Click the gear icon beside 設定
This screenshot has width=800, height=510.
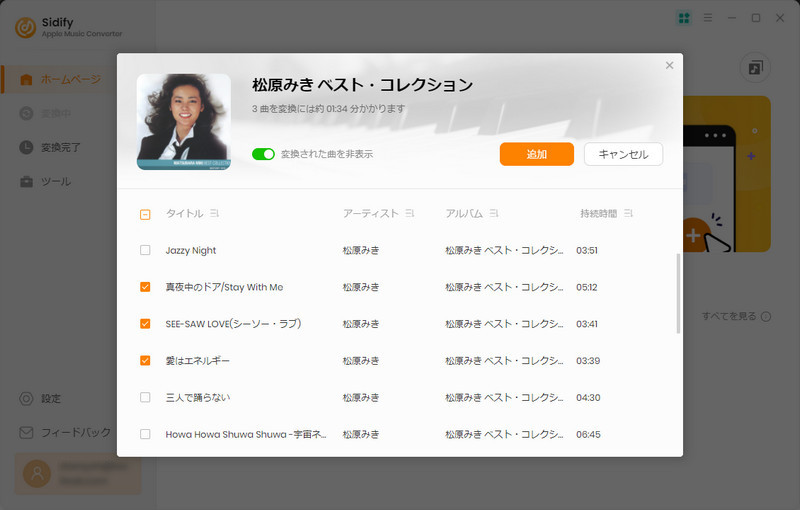(26, 398)
